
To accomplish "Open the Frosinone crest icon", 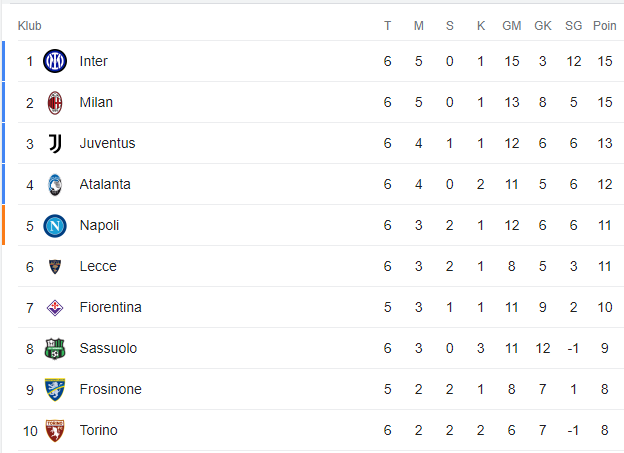I will pos(55,390).
